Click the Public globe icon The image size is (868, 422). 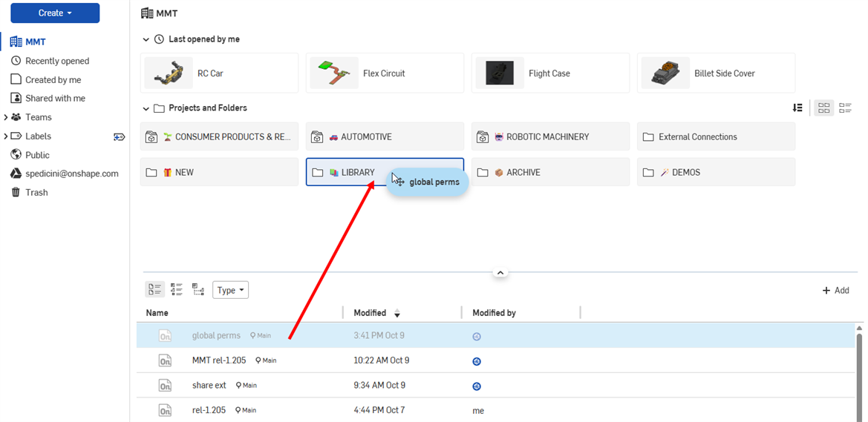(x=16, y=155)
